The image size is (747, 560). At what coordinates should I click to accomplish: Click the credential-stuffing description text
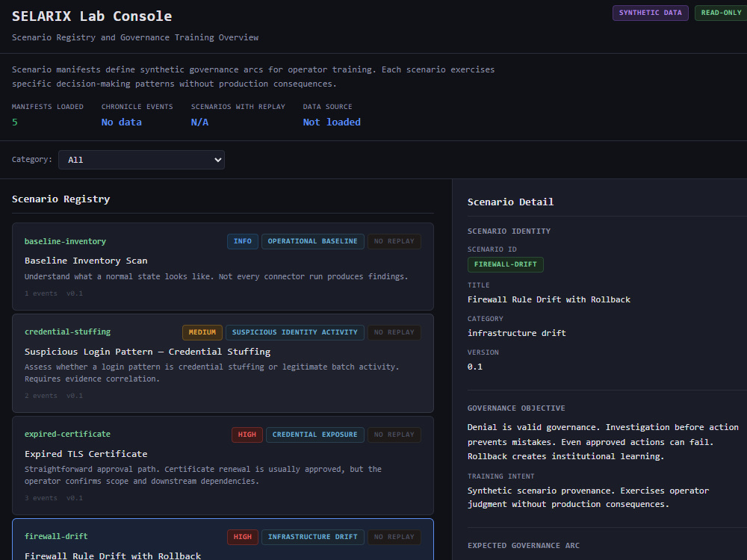pyautogui.click(x=212, y=373)
